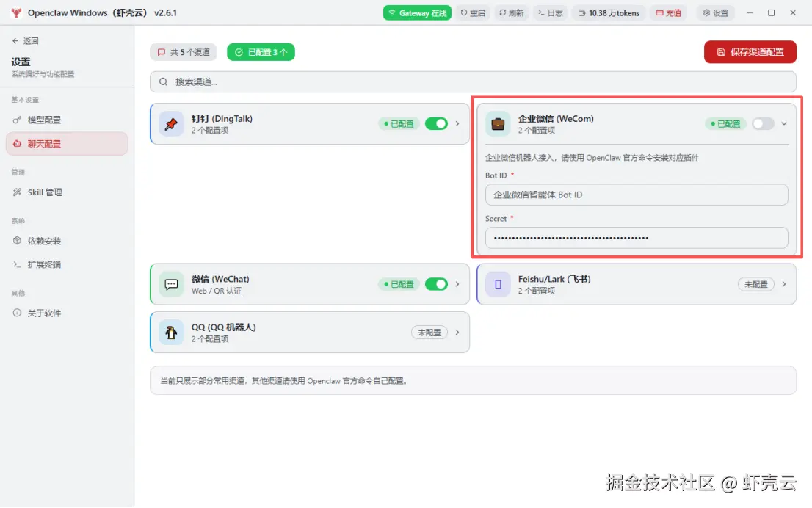Viewport: 812px width, 508px height.
Task: Turn off the DingTalk channel toggle
Action: point(436,124)
